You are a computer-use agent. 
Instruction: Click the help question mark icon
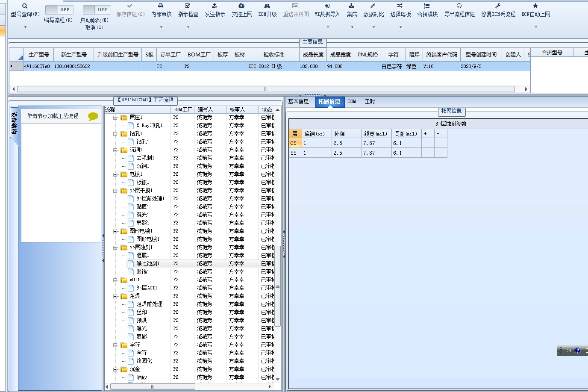coord(578,351)
